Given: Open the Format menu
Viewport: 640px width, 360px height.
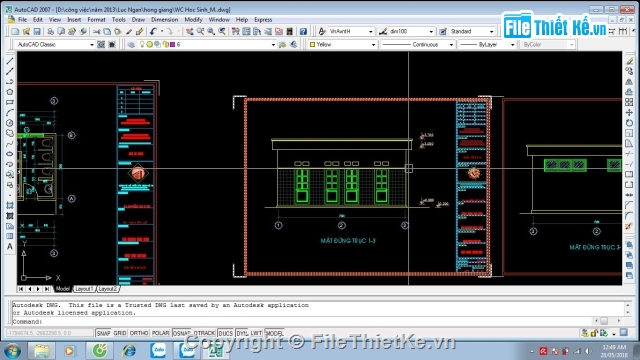Looking at the screenshot, I should pyautogui.click(x=96, y=20).
